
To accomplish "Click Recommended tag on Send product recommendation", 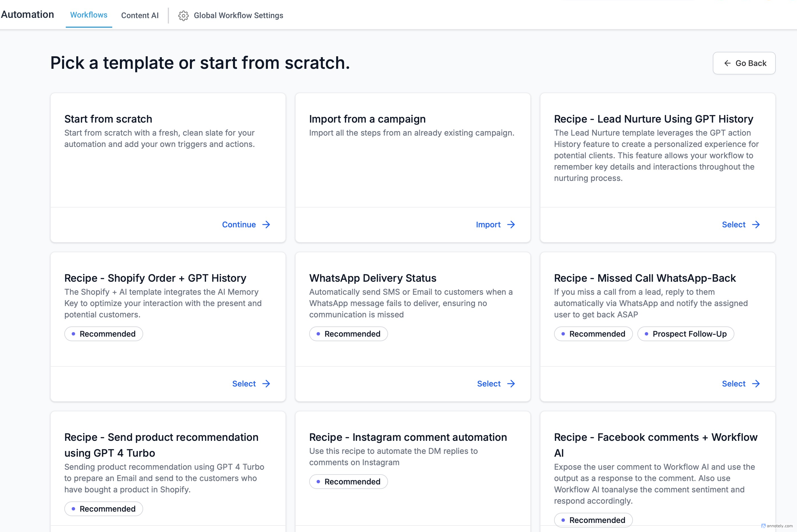I will [x=103, y=509].
